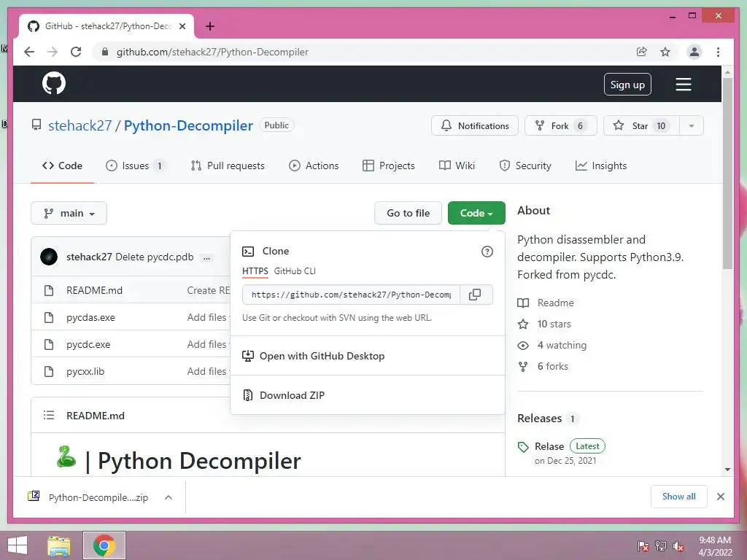Screen dimensions: 747x560
Task: Click the Sign up button
Action: pyautogui.click(x=627, y=85)
